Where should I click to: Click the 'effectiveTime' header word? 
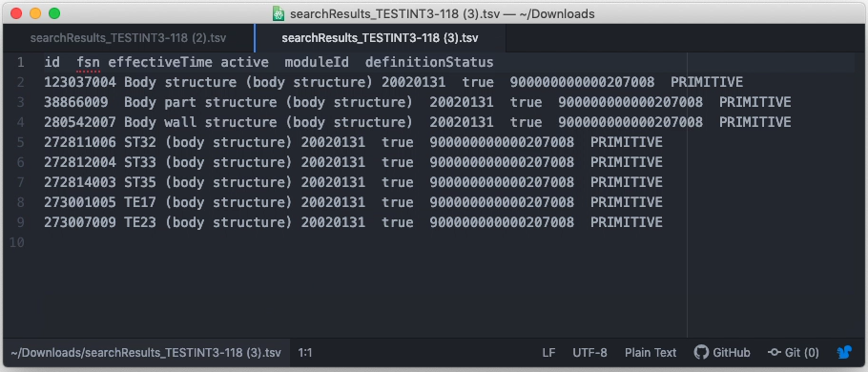coord(160,63)
